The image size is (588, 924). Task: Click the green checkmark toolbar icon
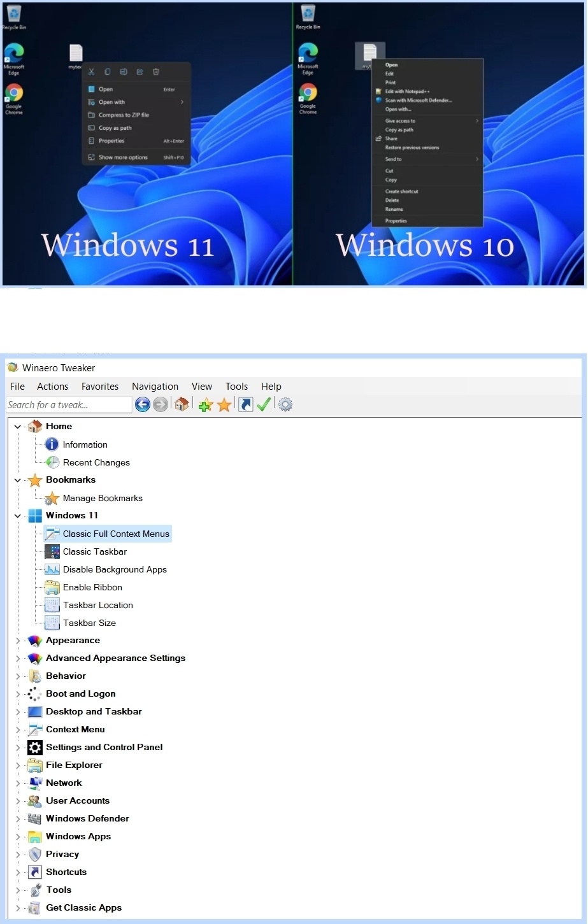(x=264, y=404)
